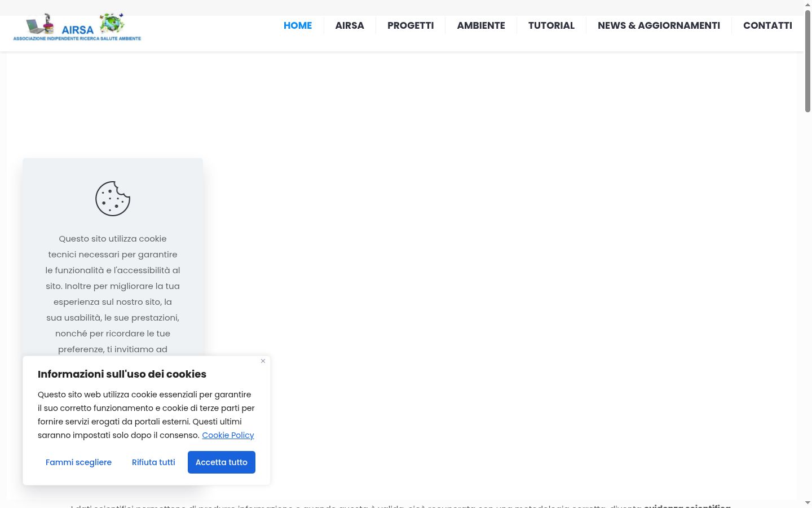Open the TUTORIAL menu item
Image resolution: width=812 pixels, height=508 pixels.
pos(551,25)
